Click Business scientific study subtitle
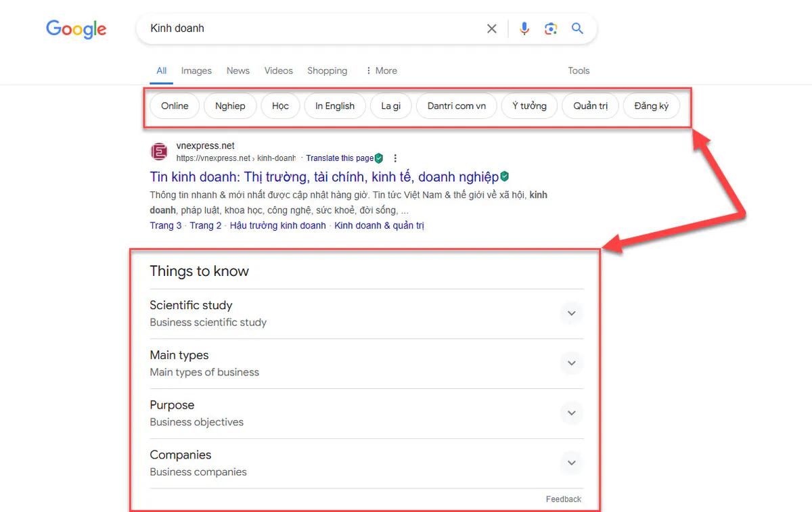This screenshot has width=812, height=512. pos(208,323)
